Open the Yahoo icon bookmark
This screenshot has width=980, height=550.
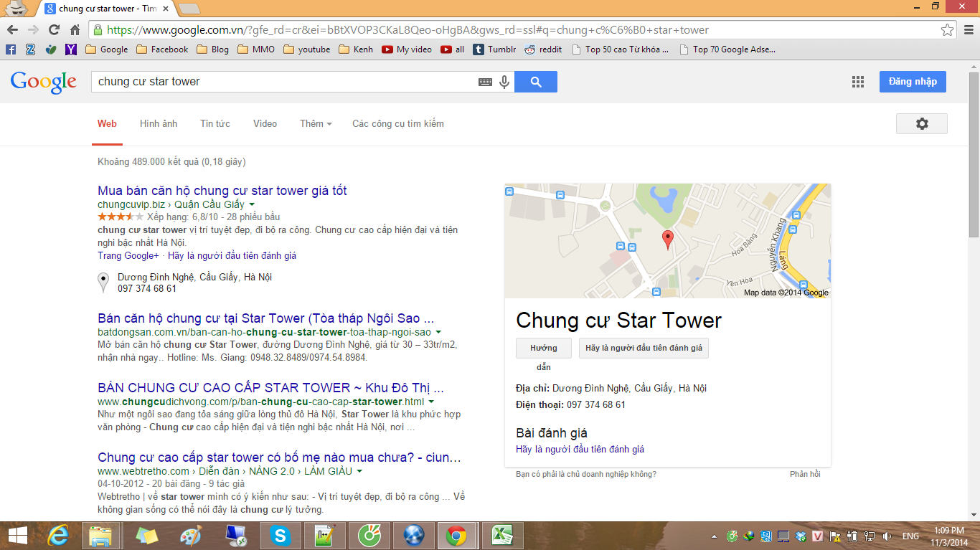(x=70, y=49)
